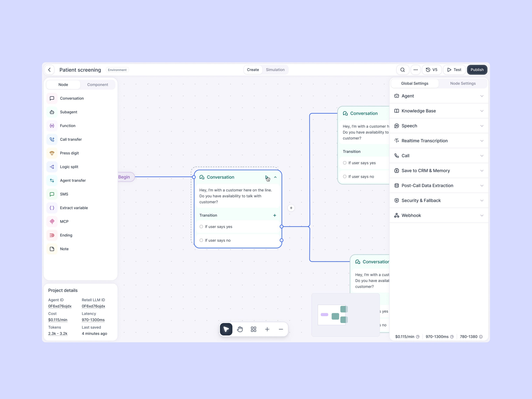The height and width of the screenshot is (399, 532).
Task: Add a Note node from sidebar
Action: pos(80,249)
